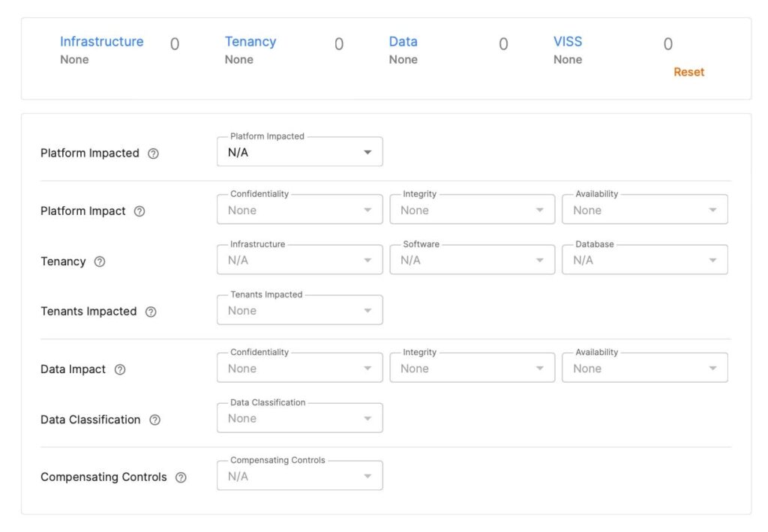Viewport: 768px width, 532px height.
Task: Open Data Impact Availability dropdown
Action: click(644, 369)
